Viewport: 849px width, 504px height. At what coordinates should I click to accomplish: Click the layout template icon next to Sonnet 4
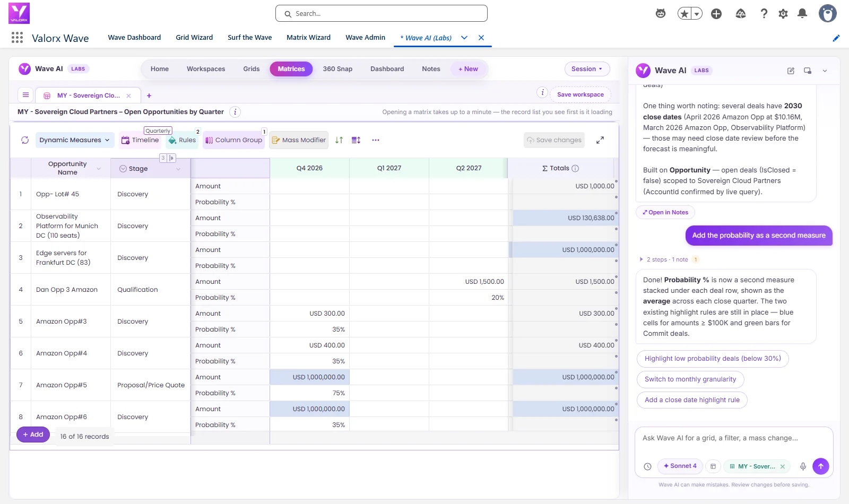tap(713, 466)
